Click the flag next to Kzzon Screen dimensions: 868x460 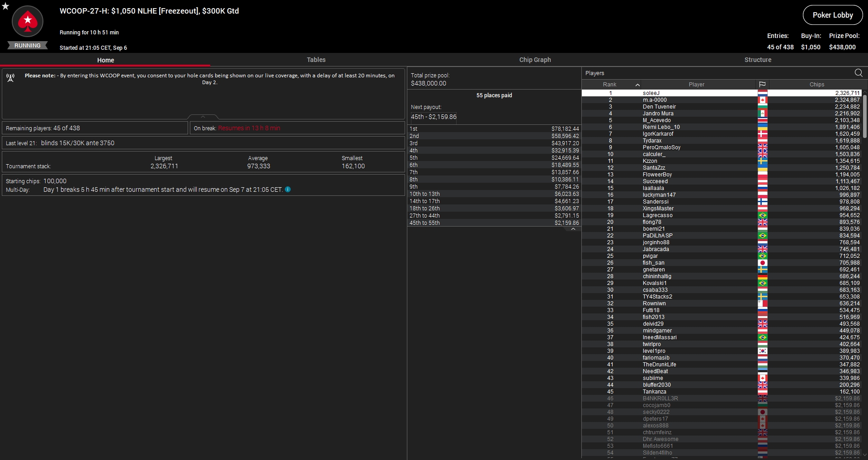[x=763, y=161]
